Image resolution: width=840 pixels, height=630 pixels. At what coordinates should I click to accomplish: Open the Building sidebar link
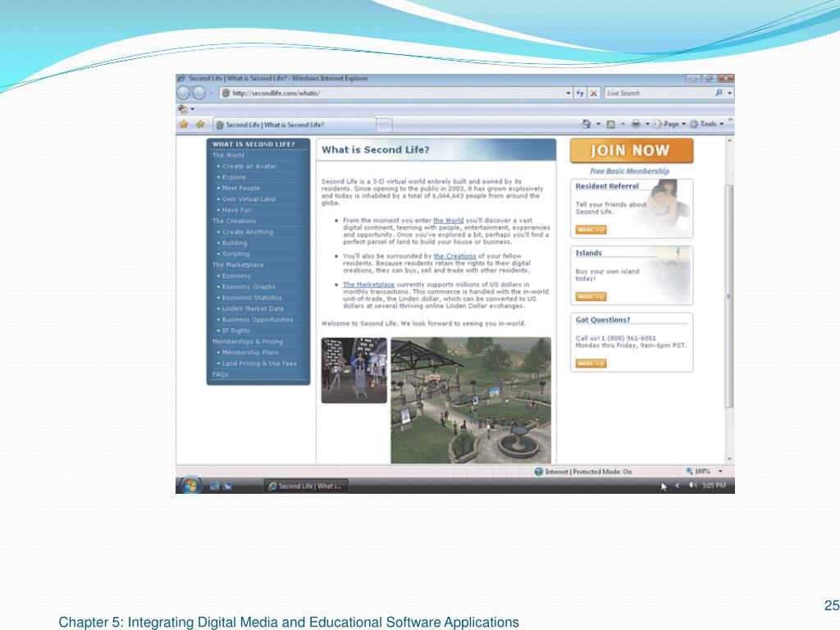pyautogui.click(x=234, y=243)
